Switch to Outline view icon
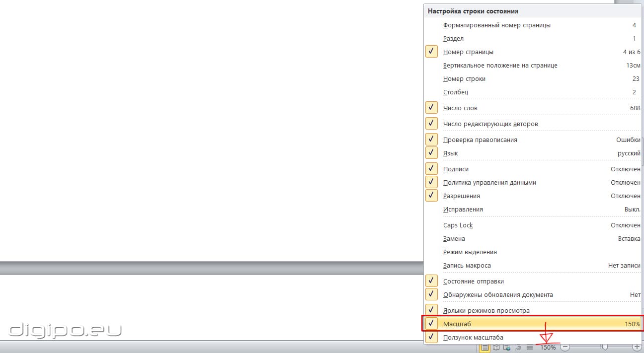The image size is (644, 353). [x=518, y=348]
